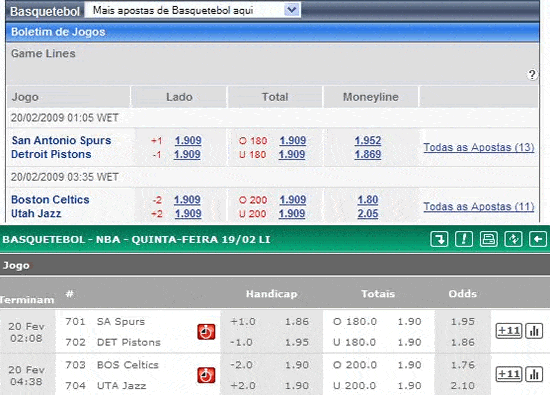
Task: Click live clock icon for Celtics vs Jazz
Action: pyautogui.click(x=206, y=375)
